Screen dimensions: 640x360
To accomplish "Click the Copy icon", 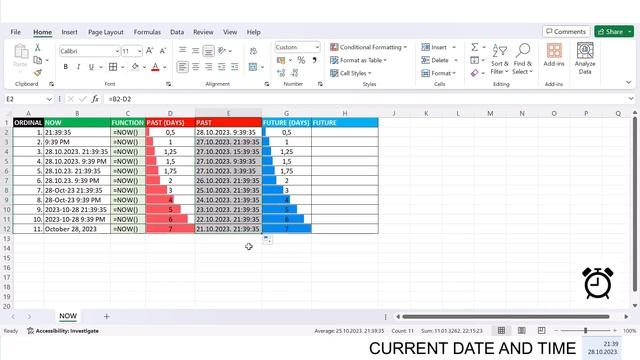I will (38, 60).
